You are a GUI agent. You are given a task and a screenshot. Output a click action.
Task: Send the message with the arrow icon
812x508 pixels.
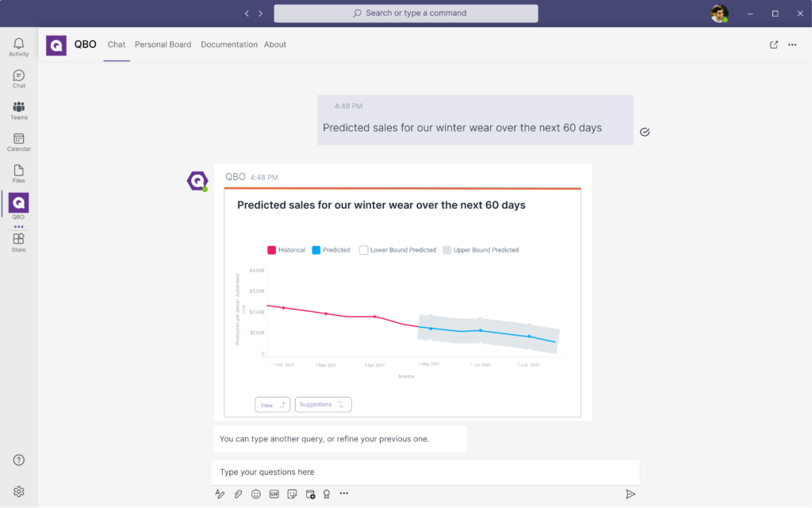(x=630, y=494)
